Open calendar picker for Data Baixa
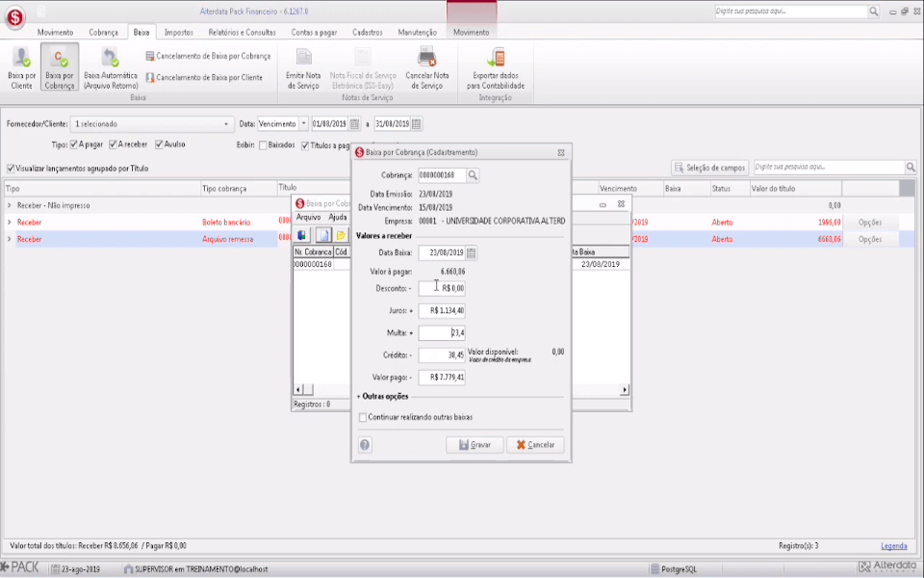The width and height of the screenshot is (924, 578). click(471, 253)
